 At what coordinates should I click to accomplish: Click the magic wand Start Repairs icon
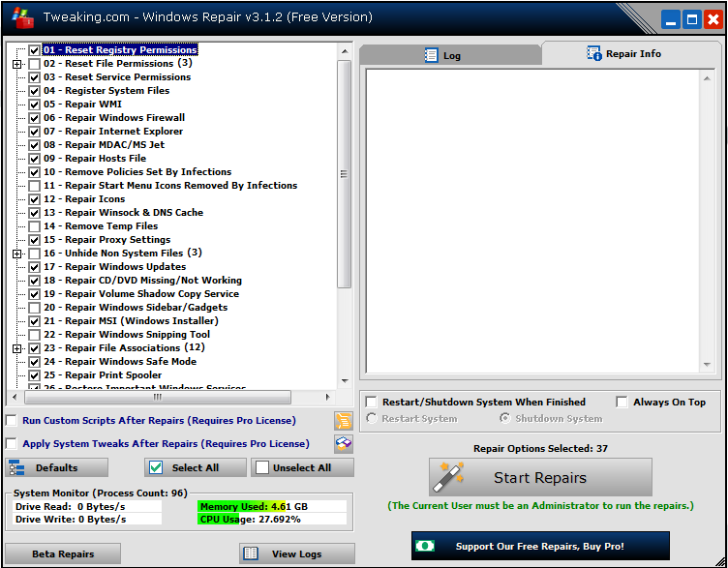[x=447, y=477]
